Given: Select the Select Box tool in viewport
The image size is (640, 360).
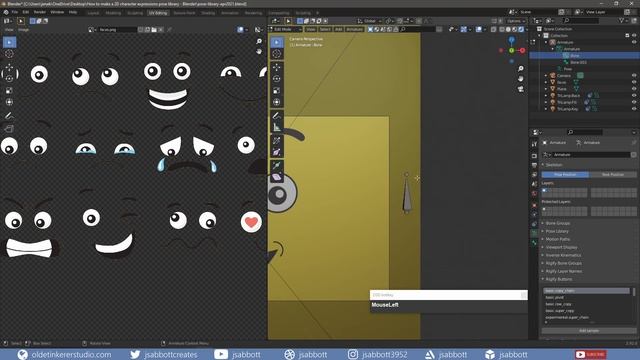Looking at the screenshot, I should click(x=277, y=42).
